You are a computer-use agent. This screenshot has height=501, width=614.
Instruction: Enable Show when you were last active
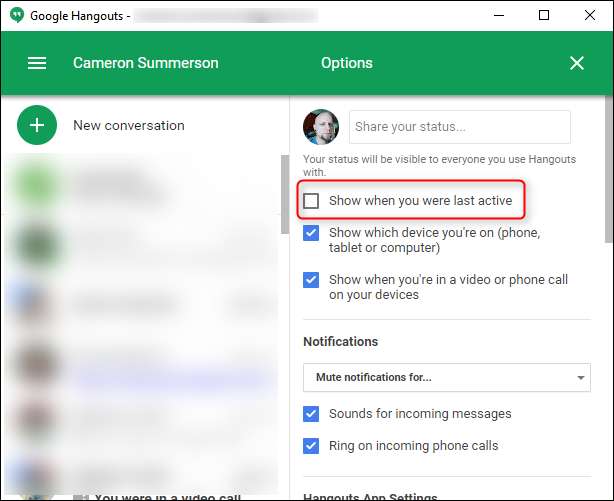click(311, 201)
